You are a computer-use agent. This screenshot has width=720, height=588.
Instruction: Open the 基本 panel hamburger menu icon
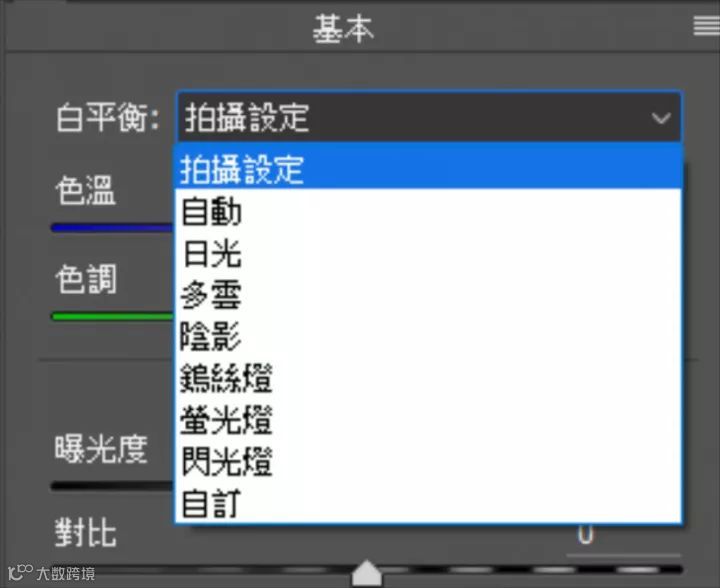[706, 26]
